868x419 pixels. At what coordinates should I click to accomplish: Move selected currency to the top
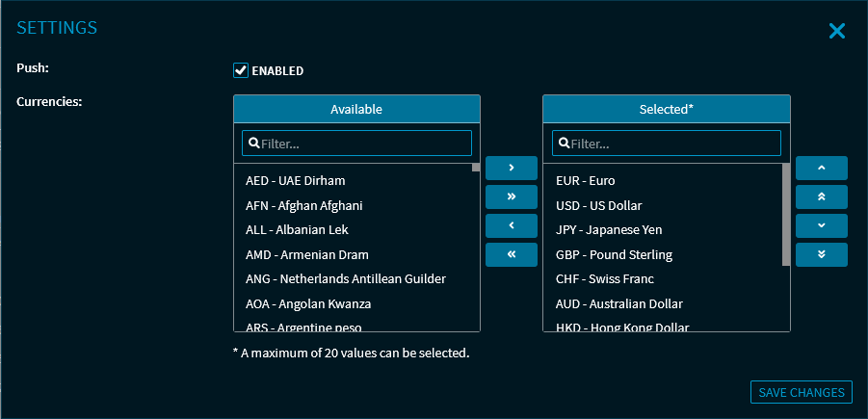point(821,196)
